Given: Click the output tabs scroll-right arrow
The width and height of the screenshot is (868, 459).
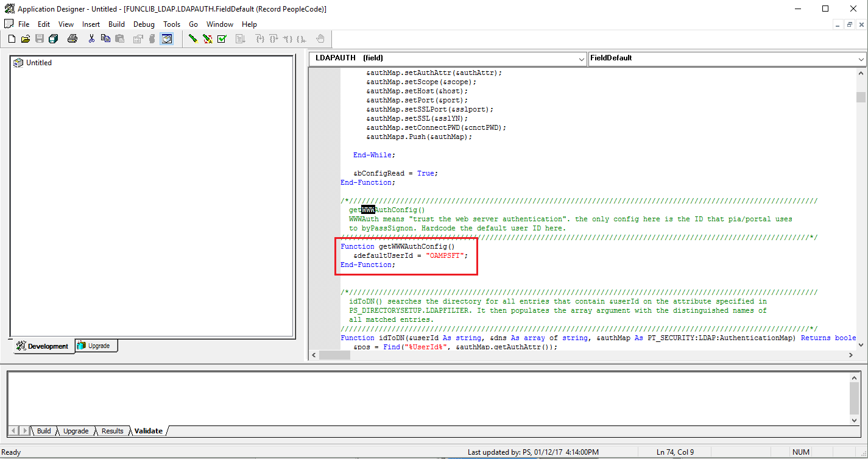Looking at the screenshot, I should tap(24, 431).
